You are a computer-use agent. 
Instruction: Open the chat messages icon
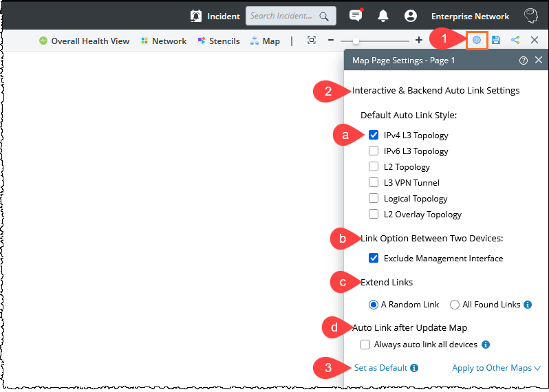(356, 16)
